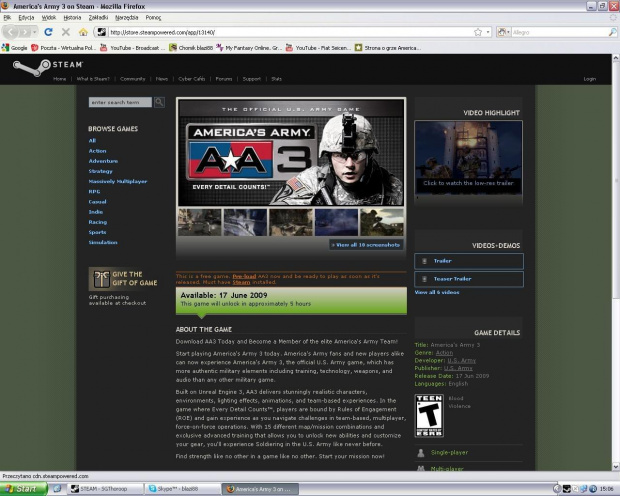Click the Action genre link in Game Details
The image size is (620, 496).
click(x=444, y=352)
